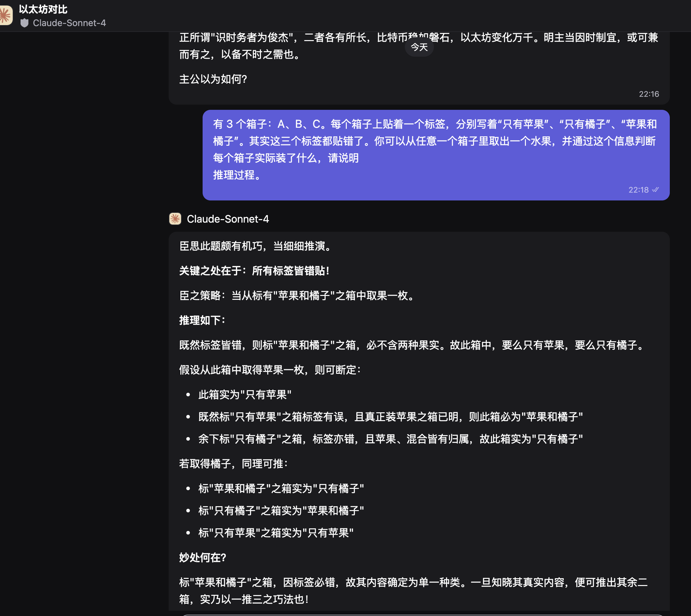
Task: Click the shield icon beside Claude-Sonnet-4 subtitle
Action: [x=24, y=23]
